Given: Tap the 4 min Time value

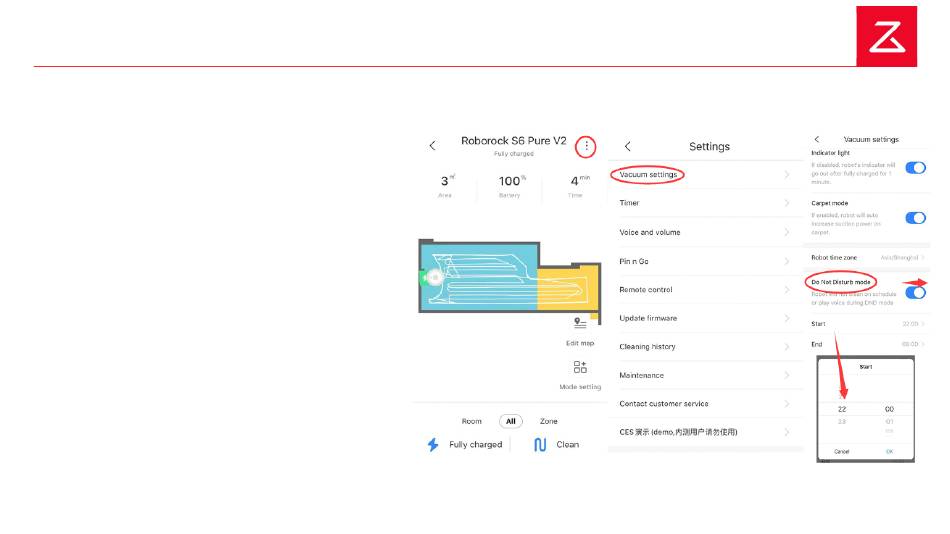Looking at the screenshot, I should 580,181.
